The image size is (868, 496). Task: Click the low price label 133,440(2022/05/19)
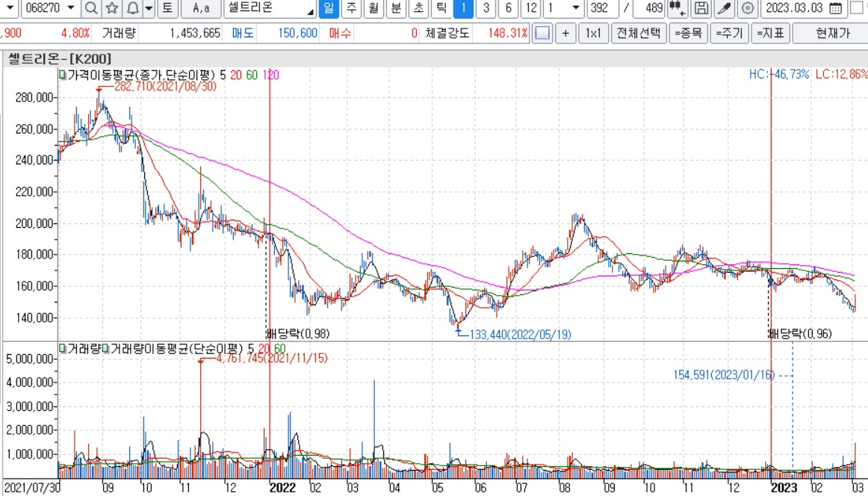pyautogui.click(x=521, y=335)
